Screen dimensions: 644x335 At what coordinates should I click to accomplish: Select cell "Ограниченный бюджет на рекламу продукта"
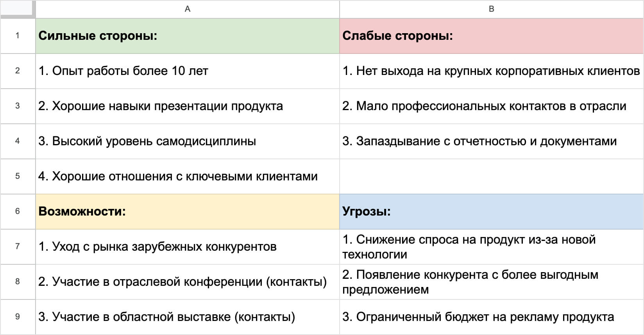coord(491,317)
